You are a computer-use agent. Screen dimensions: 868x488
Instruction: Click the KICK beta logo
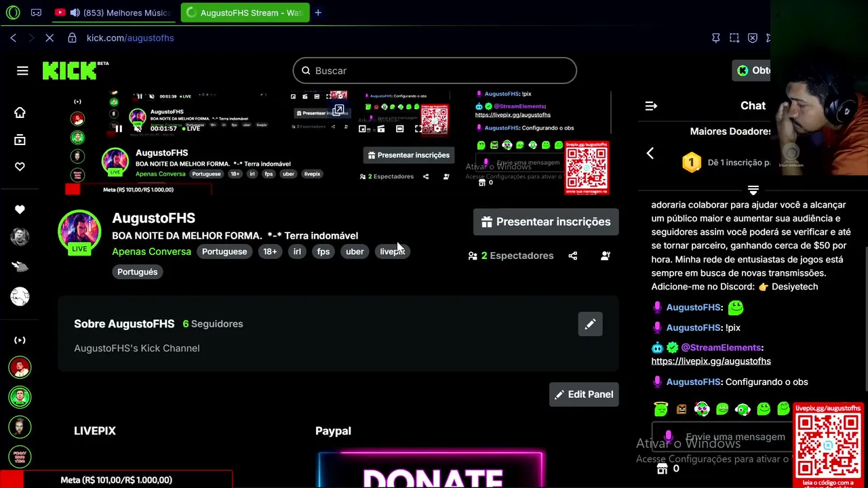(x=75, y=70)
